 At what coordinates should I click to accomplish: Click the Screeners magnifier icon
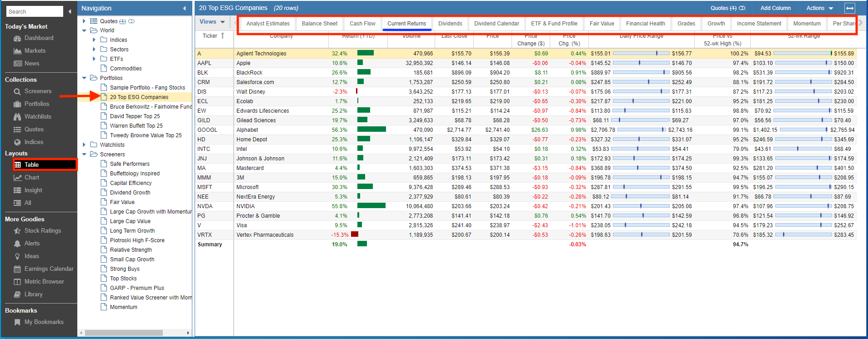[x=17, y=91]
